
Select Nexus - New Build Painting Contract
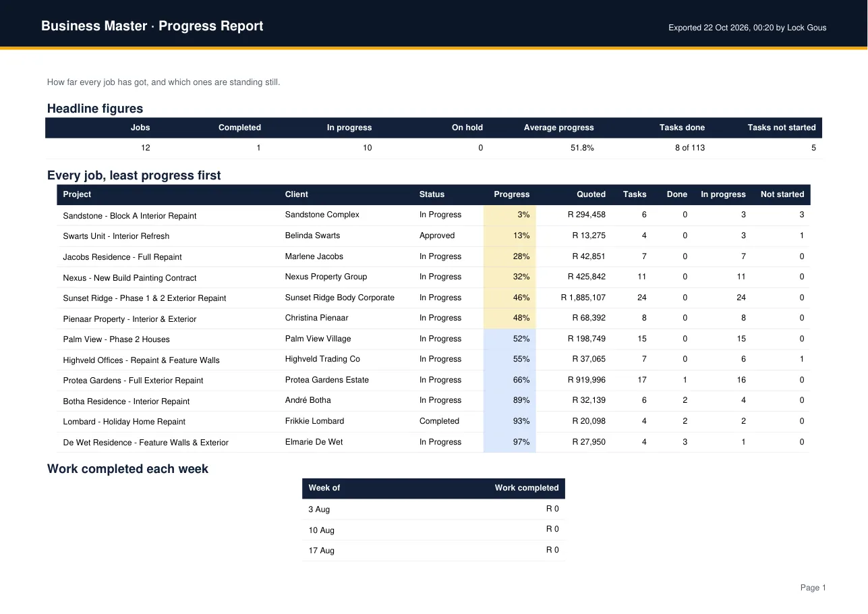pos(129,278)
